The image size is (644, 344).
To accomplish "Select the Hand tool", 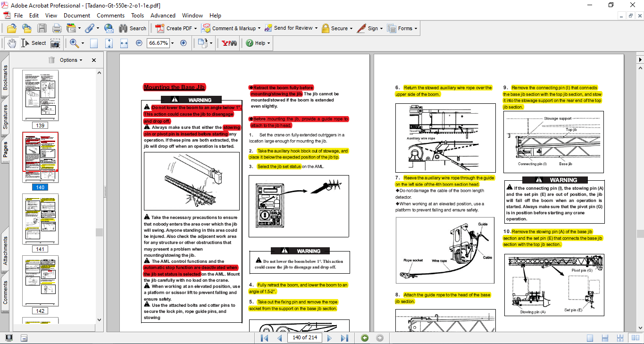I will coord(11,43).
